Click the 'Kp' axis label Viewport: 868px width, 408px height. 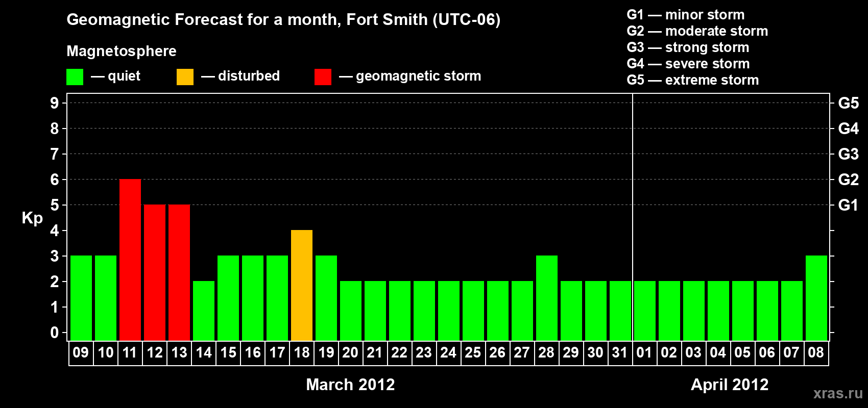pos(32,218)
